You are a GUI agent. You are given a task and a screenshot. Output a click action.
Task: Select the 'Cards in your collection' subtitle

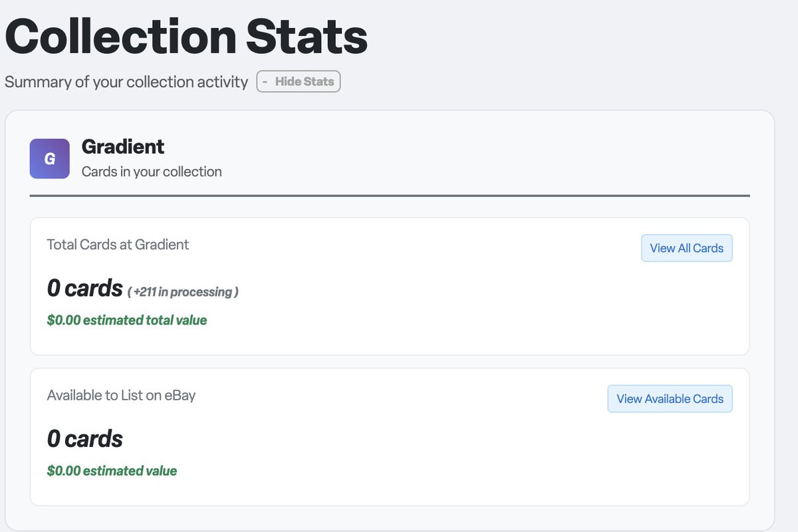pyautogui.click(x=152, y=172)
